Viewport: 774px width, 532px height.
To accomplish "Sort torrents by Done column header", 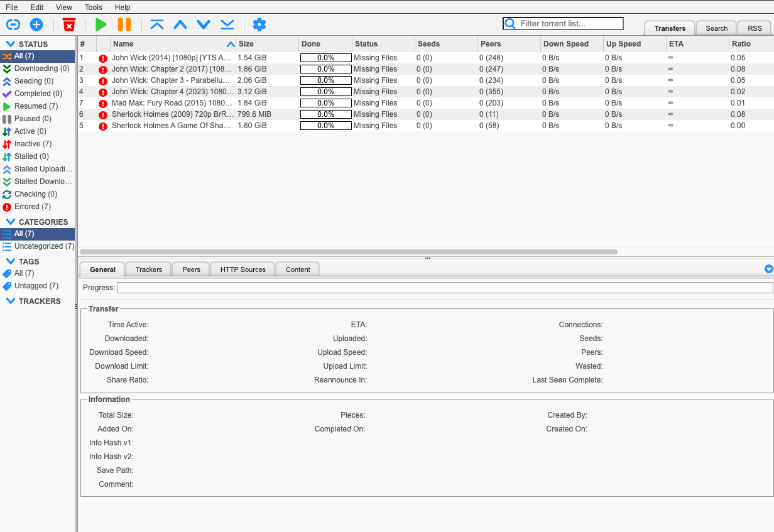I will (x=325, y=44).
